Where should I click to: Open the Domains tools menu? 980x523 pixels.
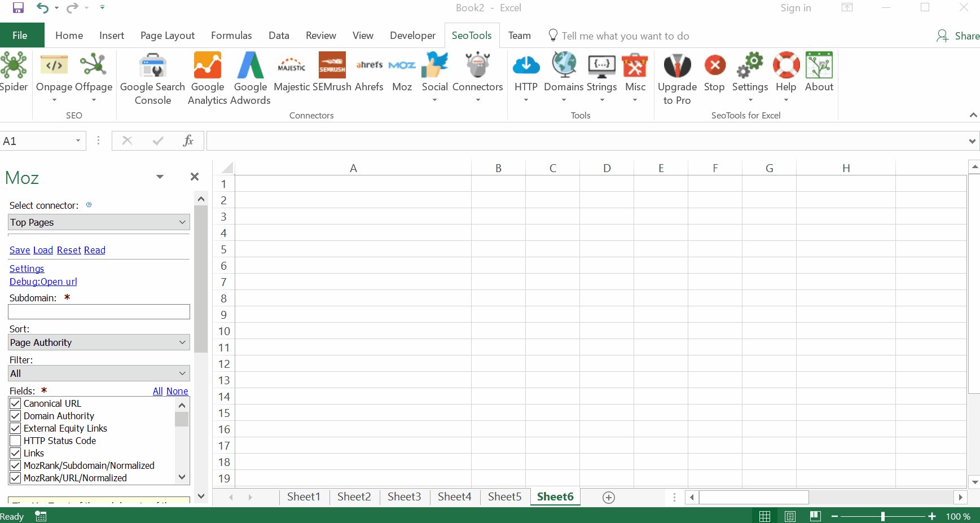click(x=564, y=77)
